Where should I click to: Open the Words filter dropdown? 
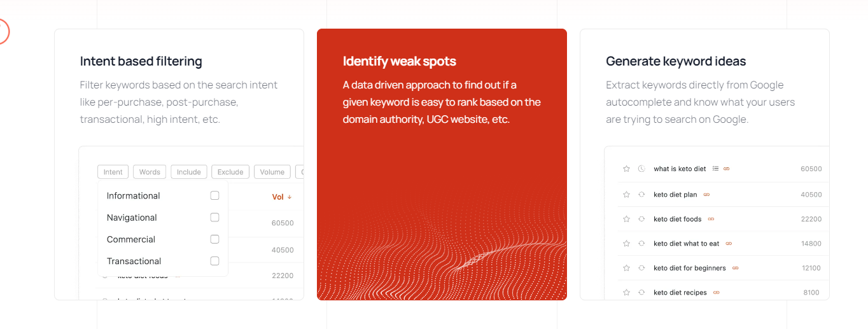point(150,172)
